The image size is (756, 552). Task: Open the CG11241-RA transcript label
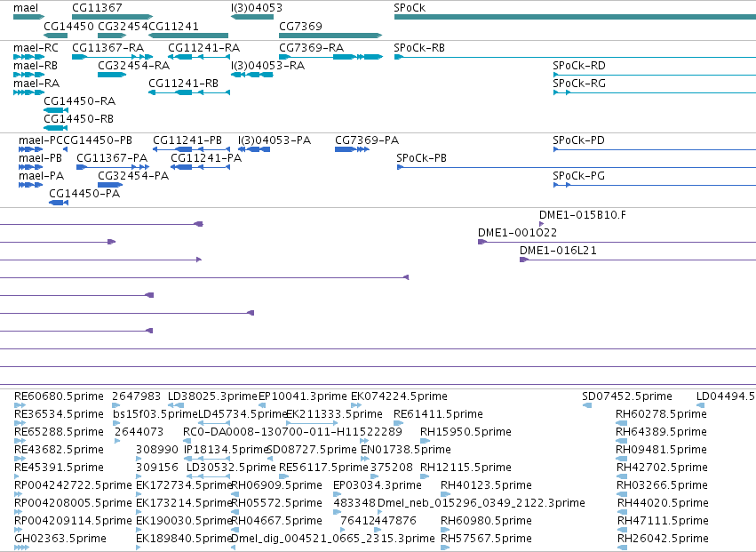pyautogui.click(x=204, y=48)
